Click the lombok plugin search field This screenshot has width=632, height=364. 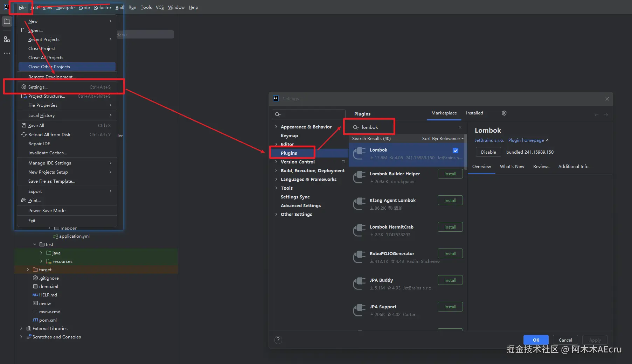(x=407, y=127)
